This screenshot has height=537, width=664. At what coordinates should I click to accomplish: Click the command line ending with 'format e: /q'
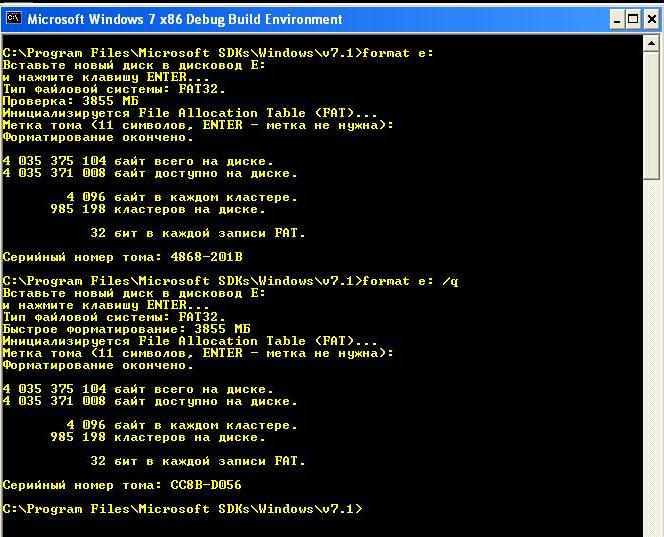(230, 281)
